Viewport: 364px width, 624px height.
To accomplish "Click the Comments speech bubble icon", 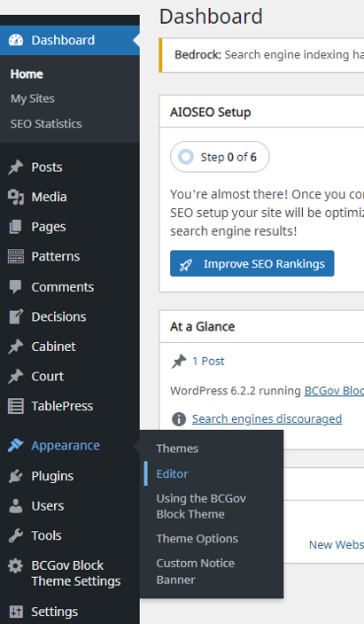I will [16, 287].
